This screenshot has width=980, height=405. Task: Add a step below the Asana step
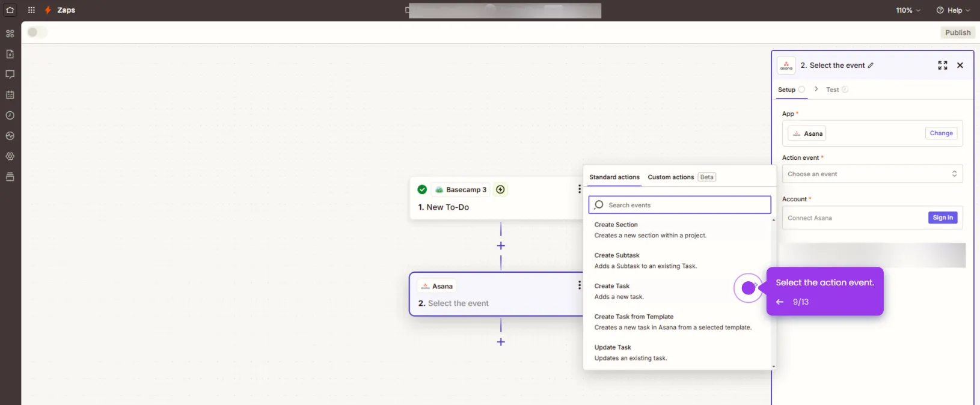coord(501,342)
